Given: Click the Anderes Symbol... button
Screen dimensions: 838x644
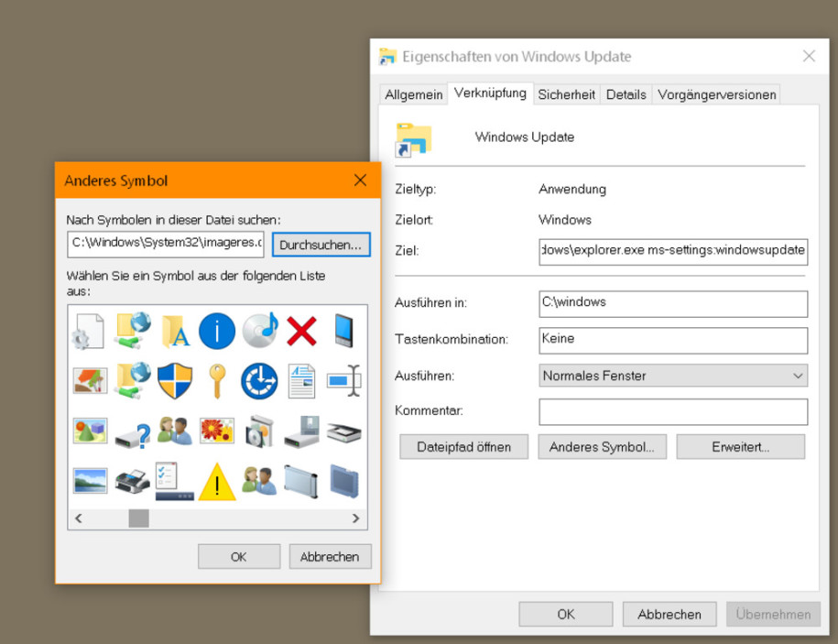Looking at the screenshot, I should 602,447.
